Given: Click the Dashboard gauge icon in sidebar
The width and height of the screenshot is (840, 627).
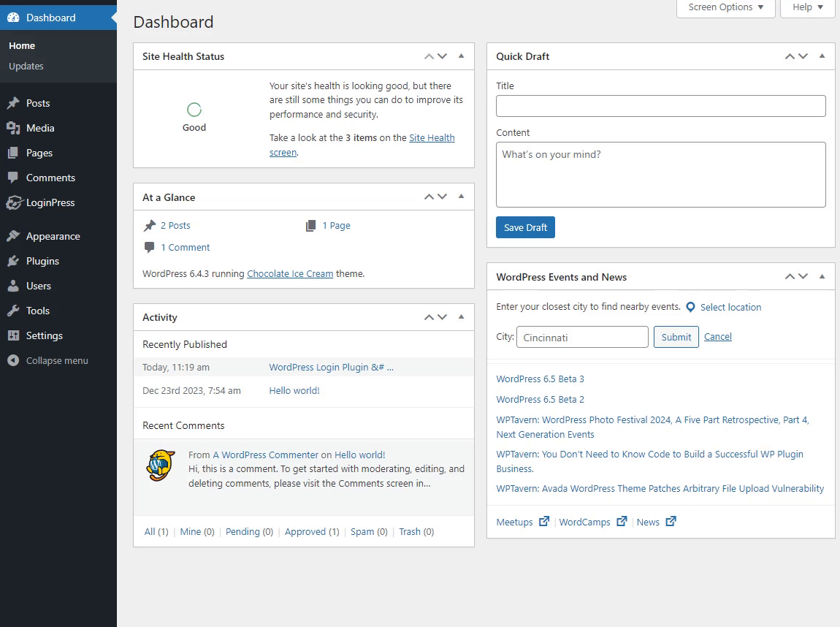Looking at the screenshot, I should coord(13,18).
